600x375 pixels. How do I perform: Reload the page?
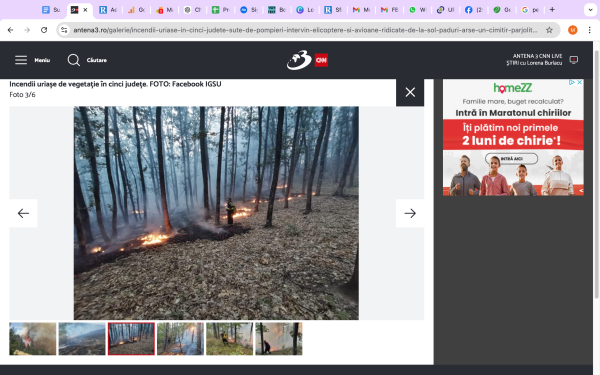44,30
